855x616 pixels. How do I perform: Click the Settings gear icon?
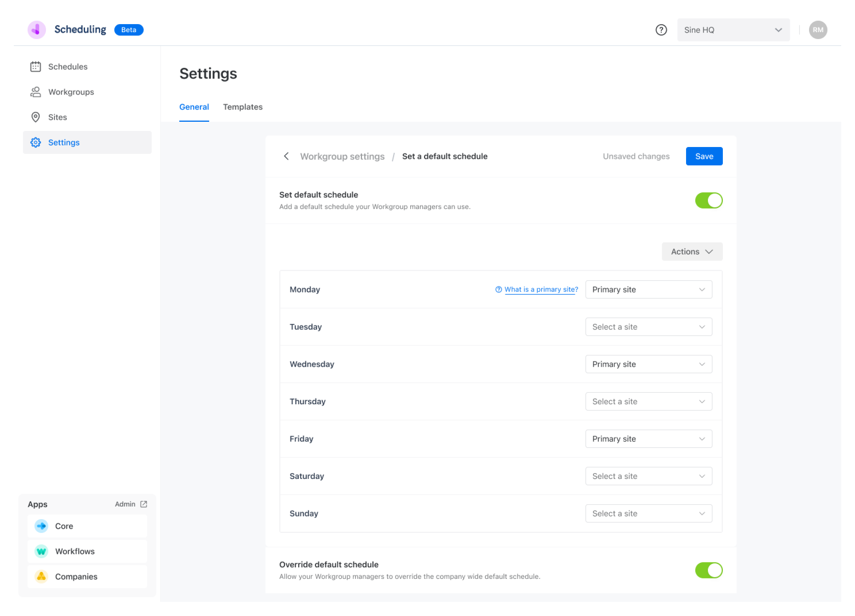36,142
